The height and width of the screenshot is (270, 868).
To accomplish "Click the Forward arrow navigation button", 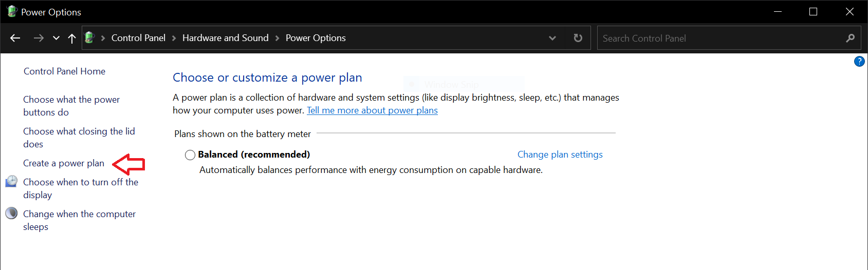I will coord(39,38).
